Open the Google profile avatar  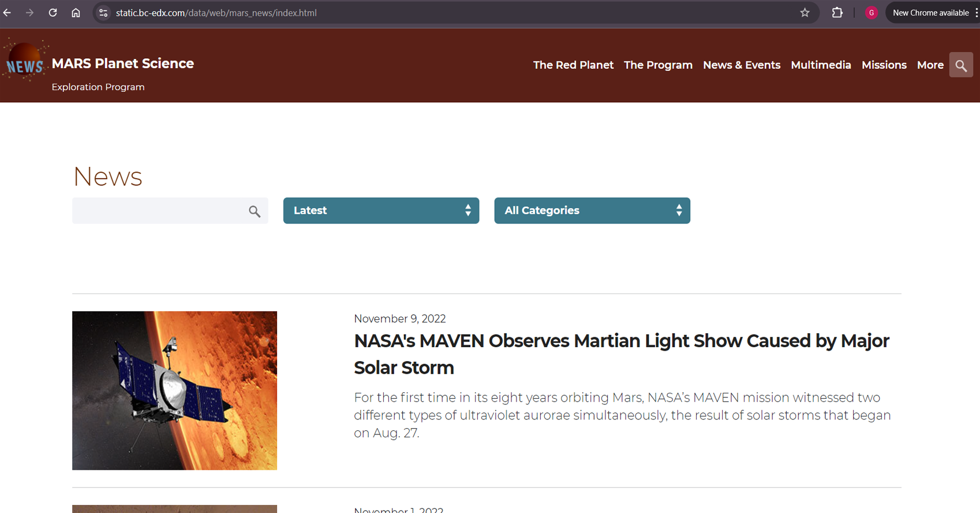click(x=871, y=13)
